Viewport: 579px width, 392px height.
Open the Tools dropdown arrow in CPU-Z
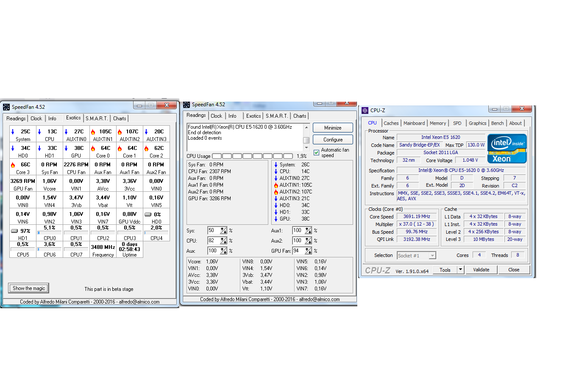(x=460, y=270)
